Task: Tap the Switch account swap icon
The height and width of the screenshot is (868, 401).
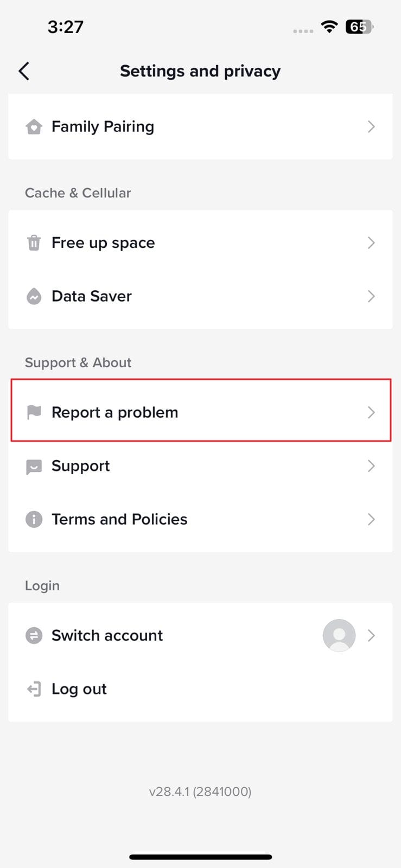Action: click(34, 635)
